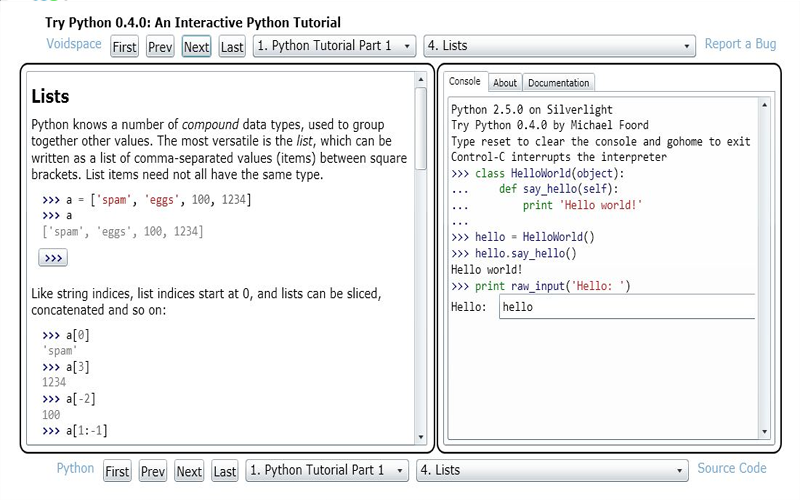The height and width of the screenshot is (500, 800).
Task: Expand the bottom '4. Lists' section dropdown
Action: (552, 470)
